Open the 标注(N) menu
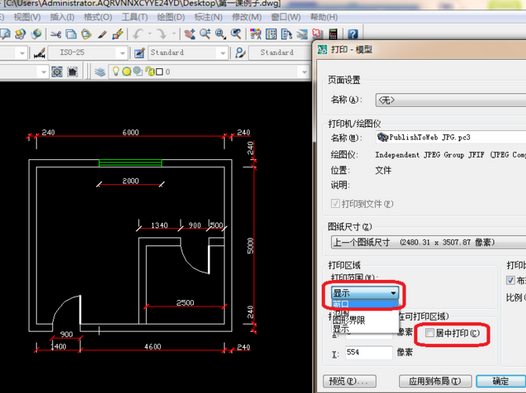This screenshot has height=393, width=526. pyautogui.click(x=208, y=17)
